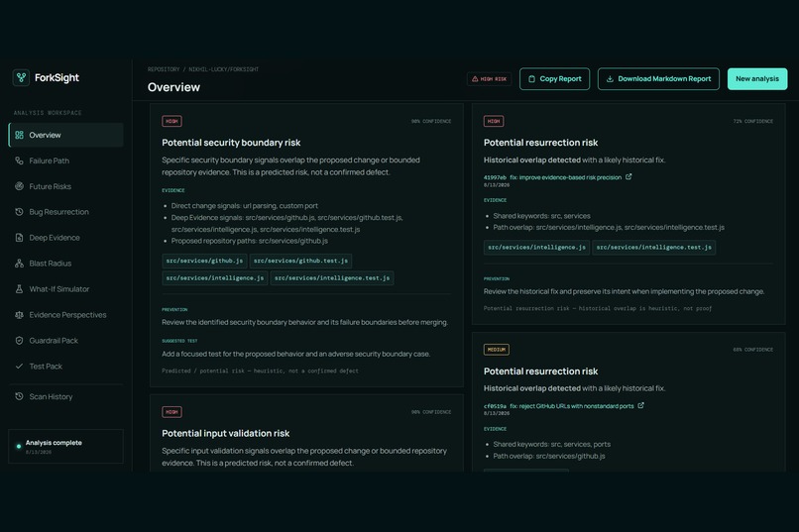Start a New analysis

tap(757, 79)
